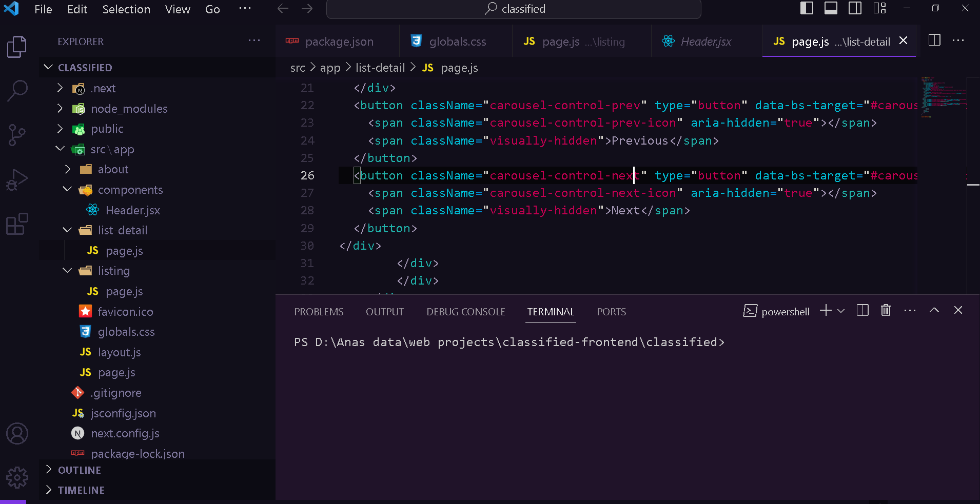Toggle the primary sidebar visibility

pos(807,8)
